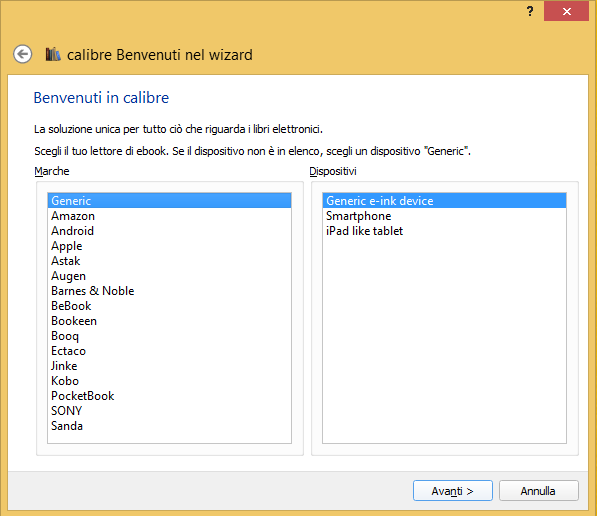The image size is (597, 516).
Task: Choose Booq in the brands list
Action: 169,336
